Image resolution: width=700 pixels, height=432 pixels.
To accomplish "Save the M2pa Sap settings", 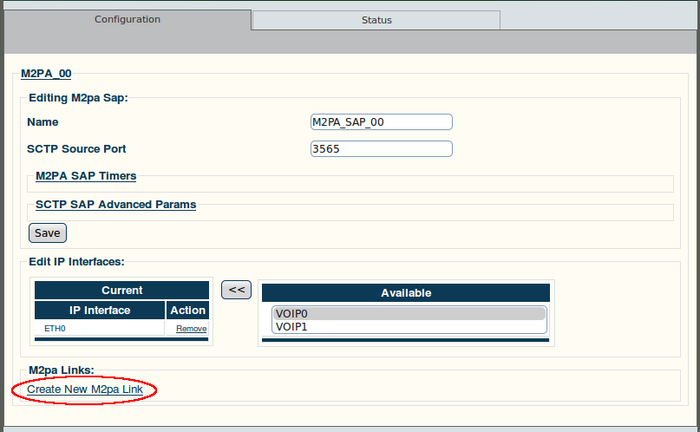I will (47, 233).
